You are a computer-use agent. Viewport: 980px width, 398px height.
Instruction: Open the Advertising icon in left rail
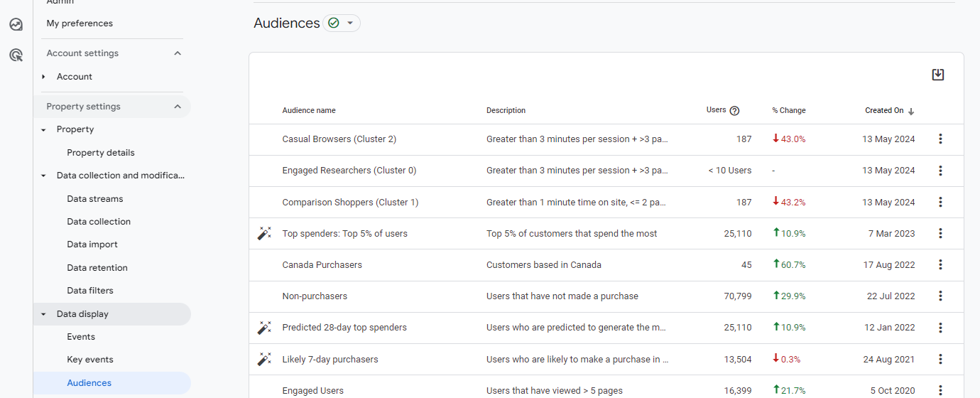pos(16,55)
